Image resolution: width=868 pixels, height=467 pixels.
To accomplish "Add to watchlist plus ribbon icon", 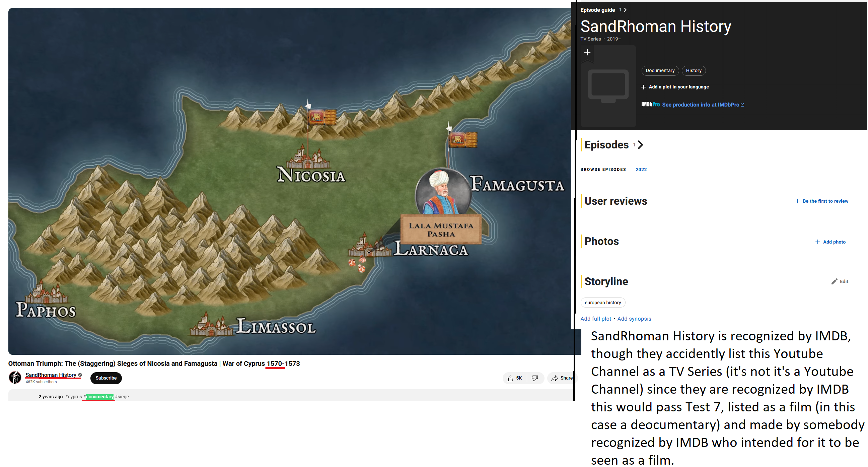I will point(587,53).
